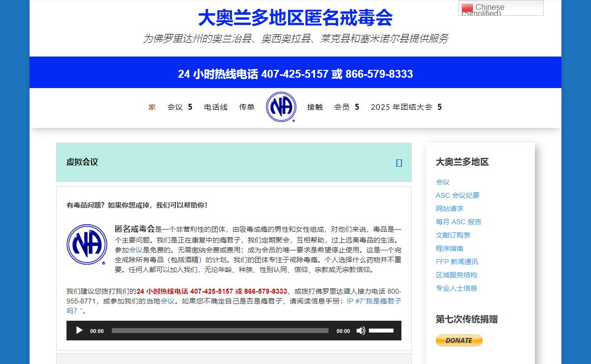Click the audio elapsed time 00:00 display
Screen dimensions: 591x364
point(97,331)
